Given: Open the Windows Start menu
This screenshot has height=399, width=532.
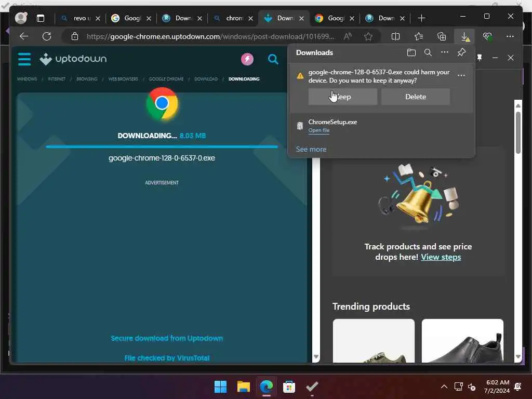Looking at the screenshot, I should click(220, 387).
